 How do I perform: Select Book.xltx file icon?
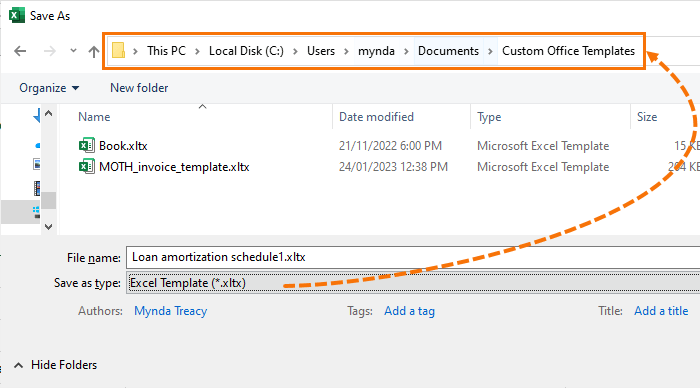[x=87, y=145]
